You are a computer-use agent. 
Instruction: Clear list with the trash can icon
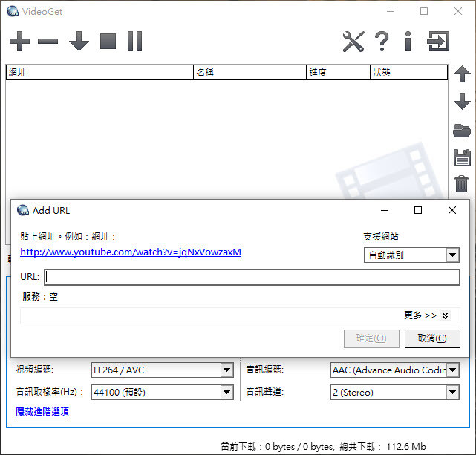461,184
